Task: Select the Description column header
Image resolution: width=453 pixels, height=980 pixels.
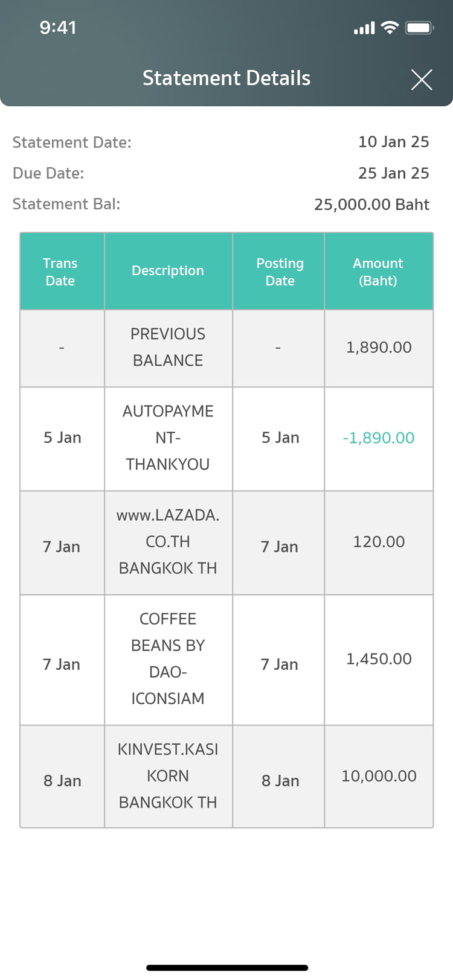Action: [168, 271]
